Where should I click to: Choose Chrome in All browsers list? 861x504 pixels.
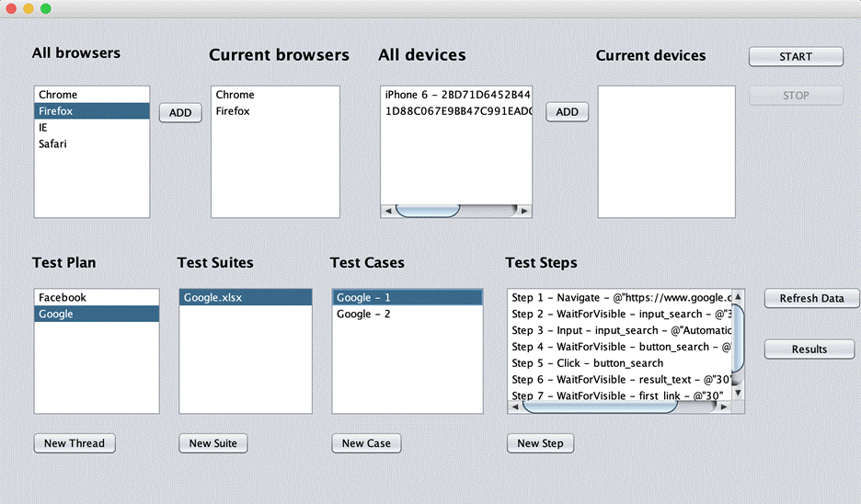point(92,95)
